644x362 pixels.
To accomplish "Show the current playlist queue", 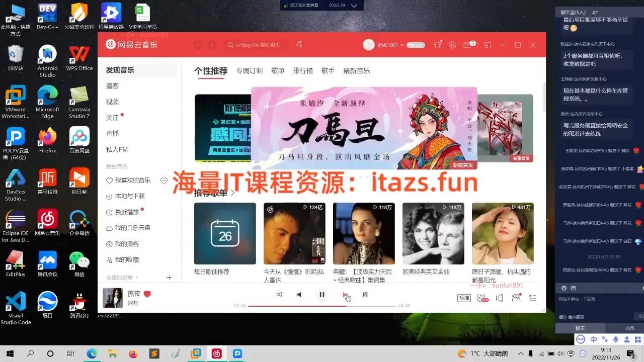I will click(533, 298).
